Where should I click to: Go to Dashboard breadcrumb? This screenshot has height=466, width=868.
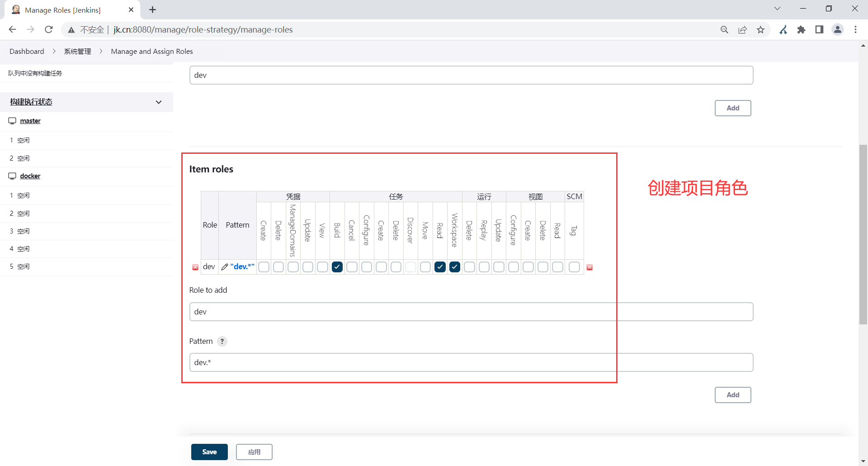point(27,51)
